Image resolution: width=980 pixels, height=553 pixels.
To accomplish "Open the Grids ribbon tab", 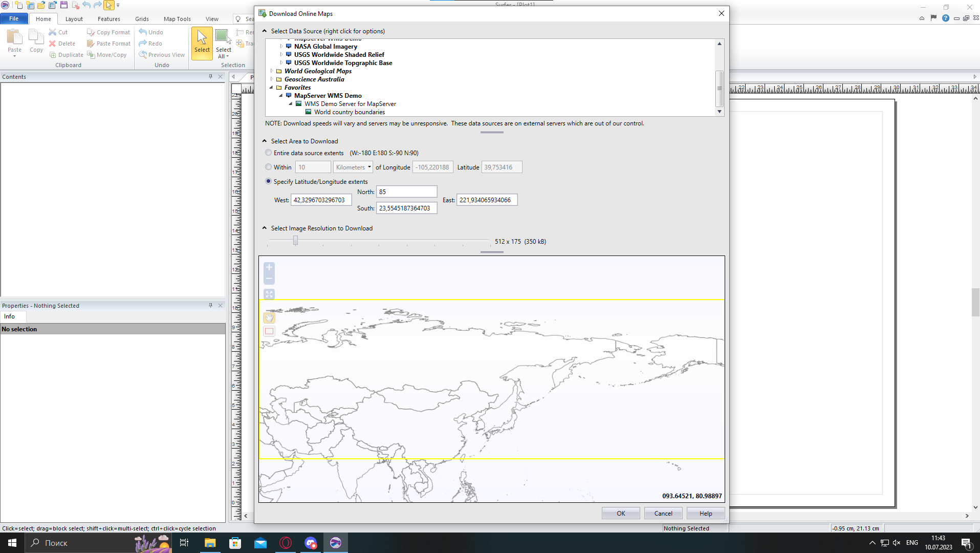I will (x=142, y=19).
